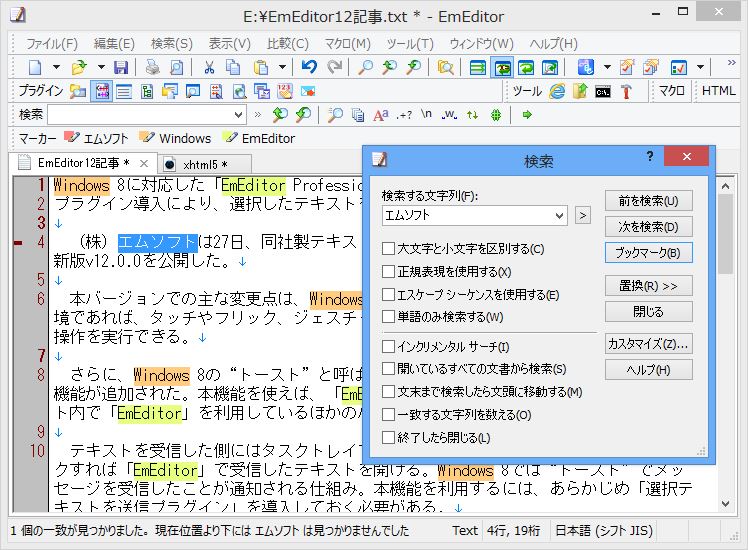Check 開いているすべての文書から検索
748x550 pixels.
click(388, 369)
